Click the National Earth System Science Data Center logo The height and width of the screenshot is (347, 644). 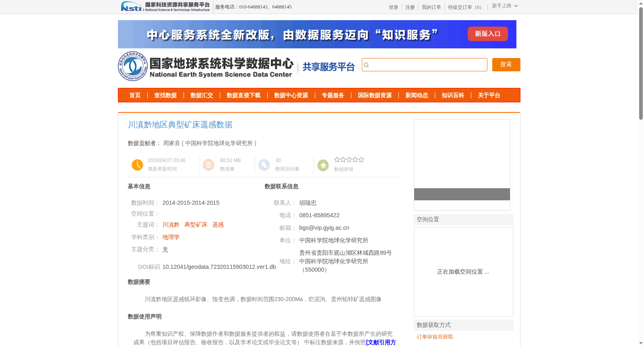pos(206,66)
